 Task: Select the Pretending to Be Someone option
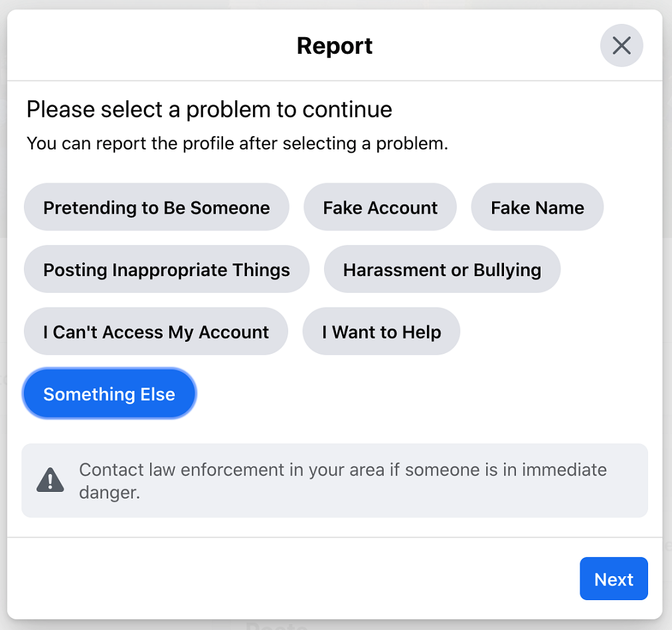click(x=157, y=207)
